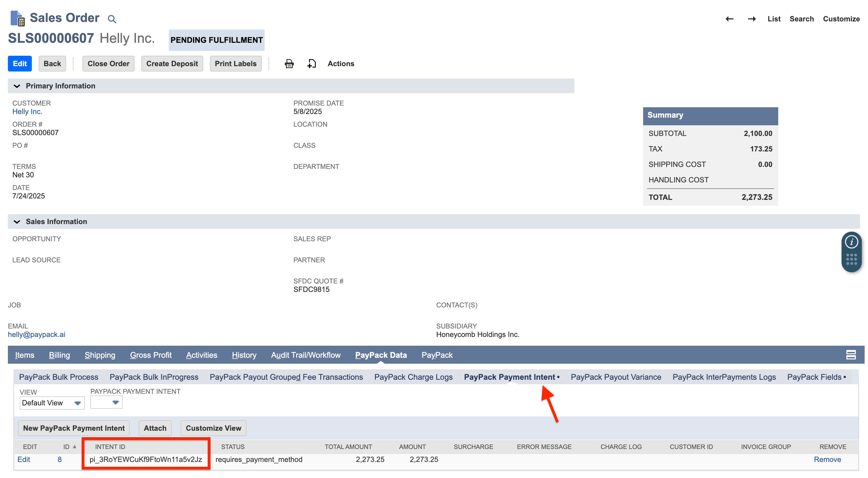Click the Close Order button

tap(109, 63)
